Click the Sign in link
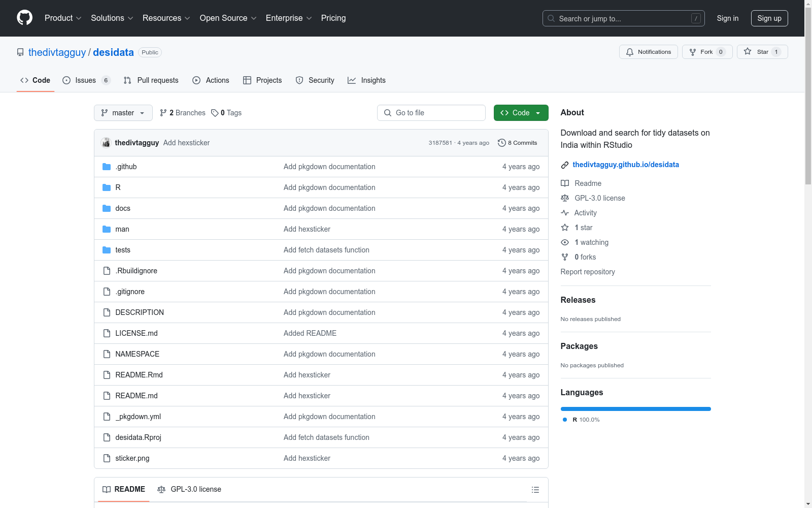The width and height of the screenshot is (812, 508). pyautogui.click(x=728, y=18)
